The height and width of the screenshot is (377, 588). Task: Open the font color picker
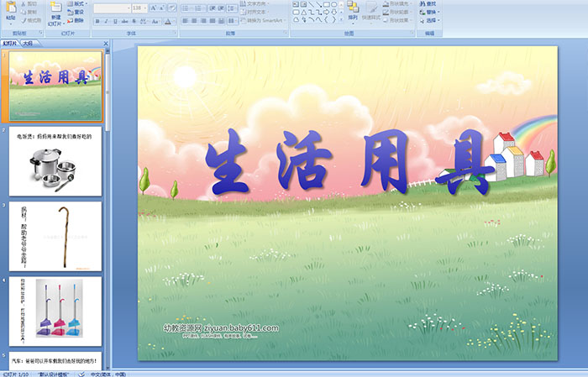click(168, 20)
